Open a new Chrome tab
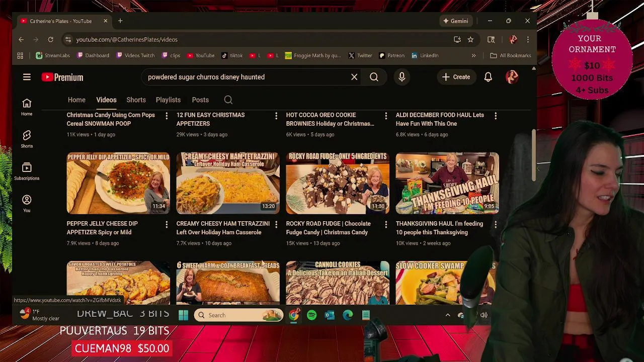The height and width of the screenshot is (362, 644). 120,21
